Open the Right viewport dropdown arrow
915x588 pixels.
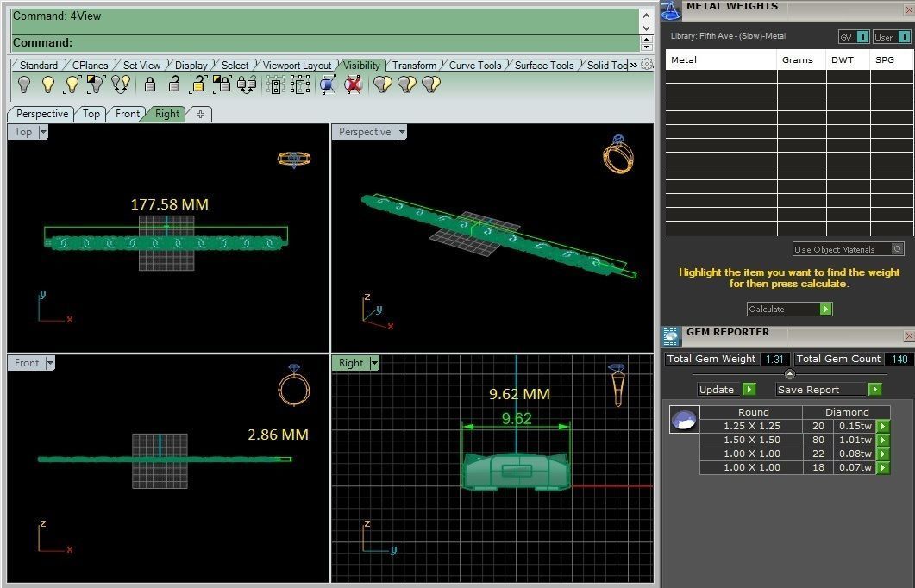pyautogui.click(x=374, y=363)
